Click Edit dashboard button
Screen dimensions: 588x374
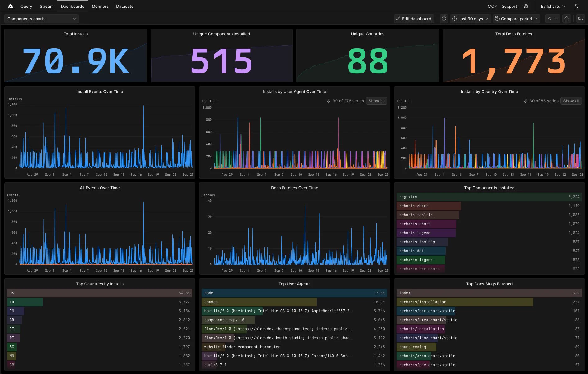tap(414, 19)
